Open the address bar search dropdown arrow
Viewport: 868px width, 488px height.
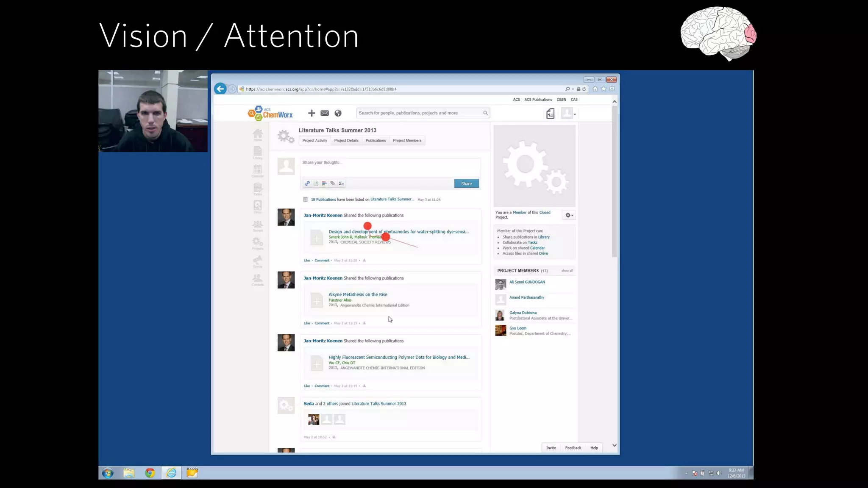[573, 89]
